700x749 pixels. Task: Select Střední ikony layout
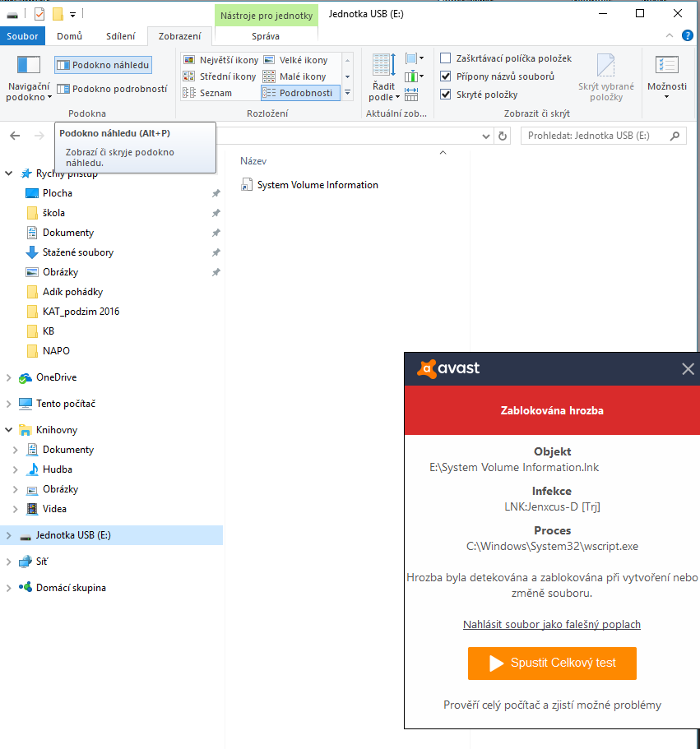coord(220,76)
